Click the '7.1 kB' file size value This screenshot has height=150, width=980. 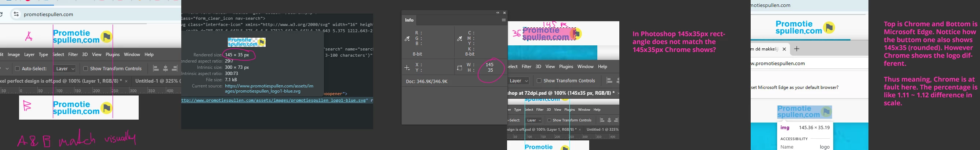[231, 80]
